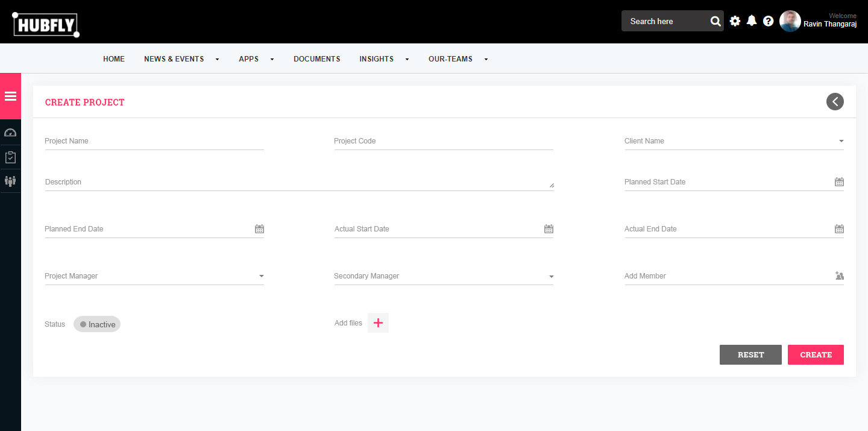Click the Ravin Thangaraj user name

(x=830, y=25)
